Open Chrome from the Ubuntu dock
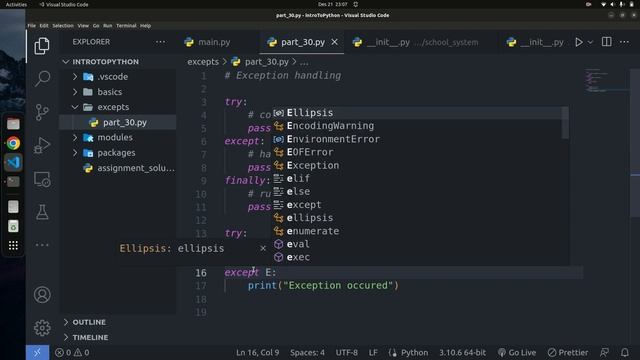The height and width of the screenshot is (360, 640). tap(13, 143)
